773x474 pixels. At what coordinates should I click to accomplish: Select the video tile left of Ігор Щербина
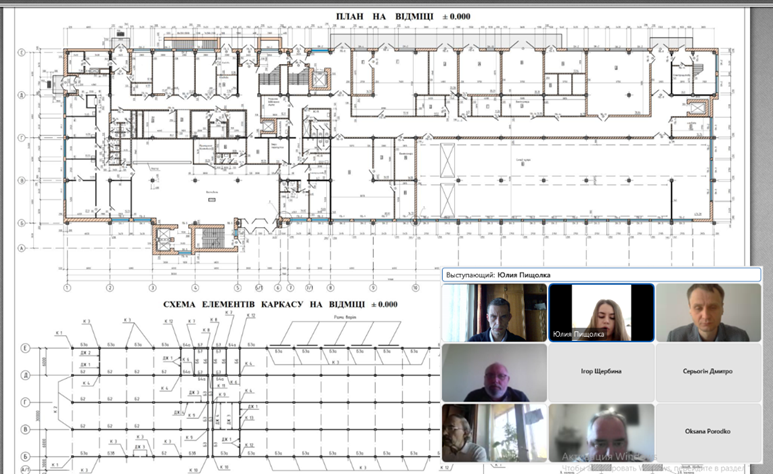pos(494,372)
